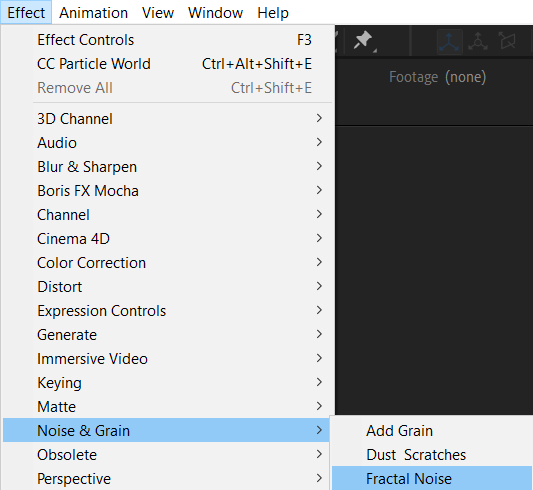The width and height of the screenshot is (533, 490).
Task: Open the Animation menu
Action: pyautogui.click(x=93, y=13)
